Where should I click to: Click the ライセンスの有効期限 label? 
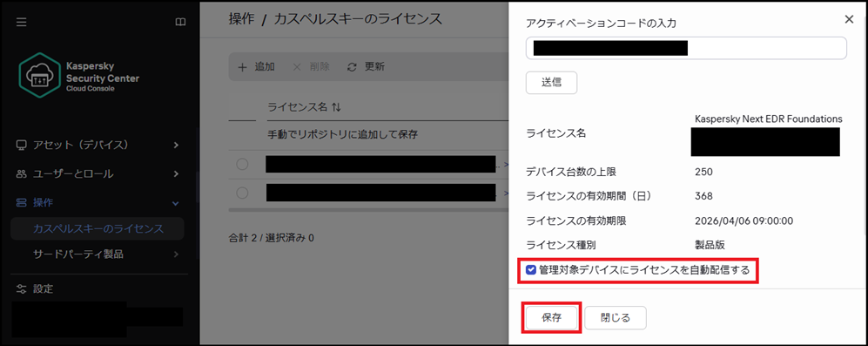(575, 220)
